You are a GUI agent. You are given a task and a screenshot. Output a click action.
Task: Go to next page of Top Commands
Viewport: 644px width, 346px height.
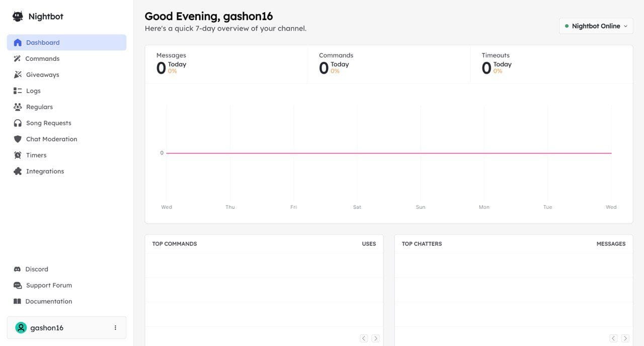(375, 338)
